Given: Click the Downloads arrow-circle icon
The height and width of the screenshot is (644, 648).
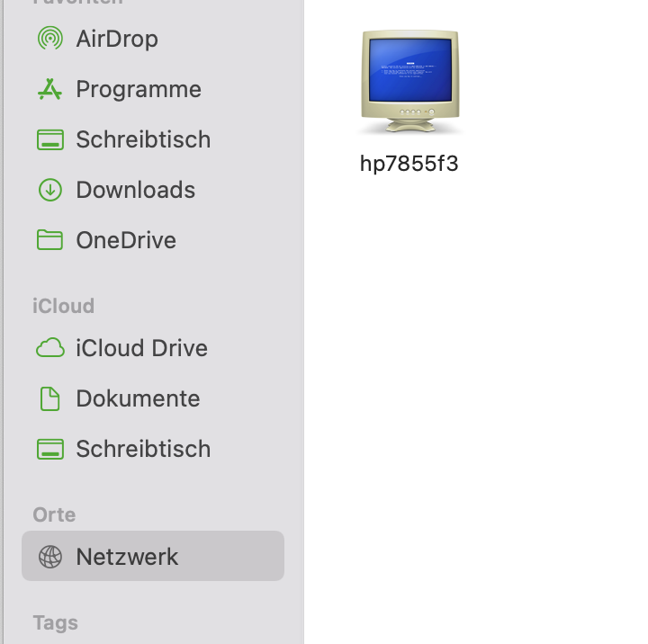Looking at the screenshot, I should point(49,190).
